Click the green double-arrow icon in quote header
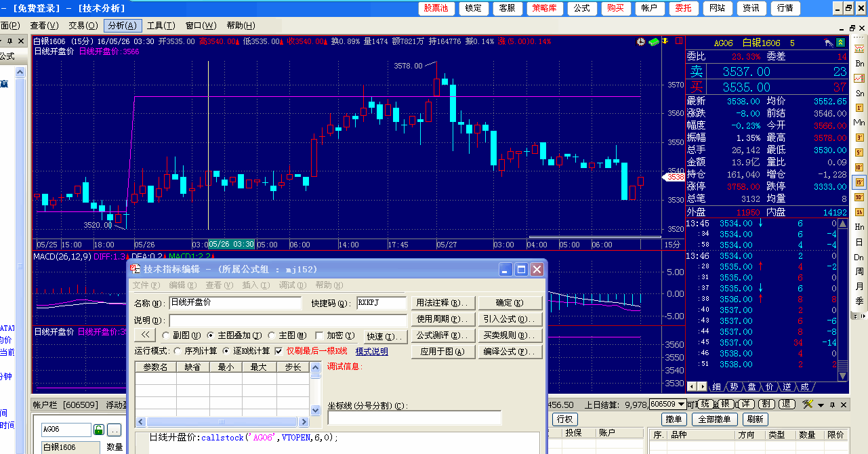 coord(840,43)
